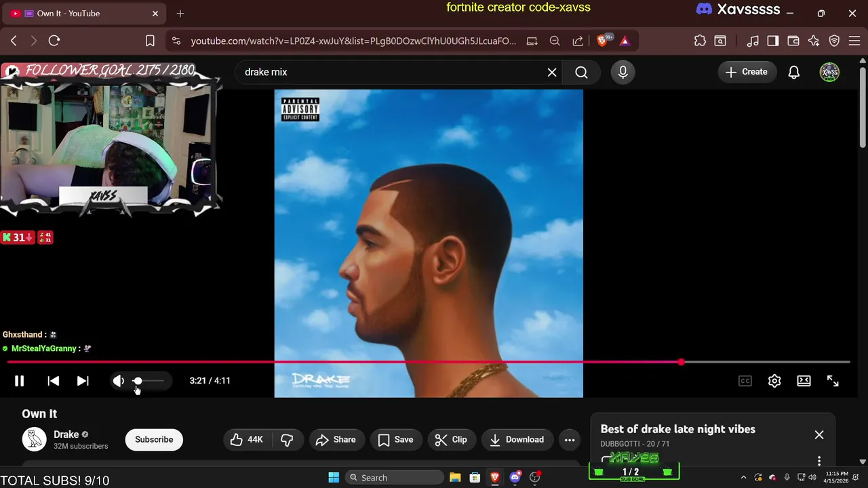868x488 pixels.
Task: Click the page vertical scrollbar
Action: (x=863, y=106)
